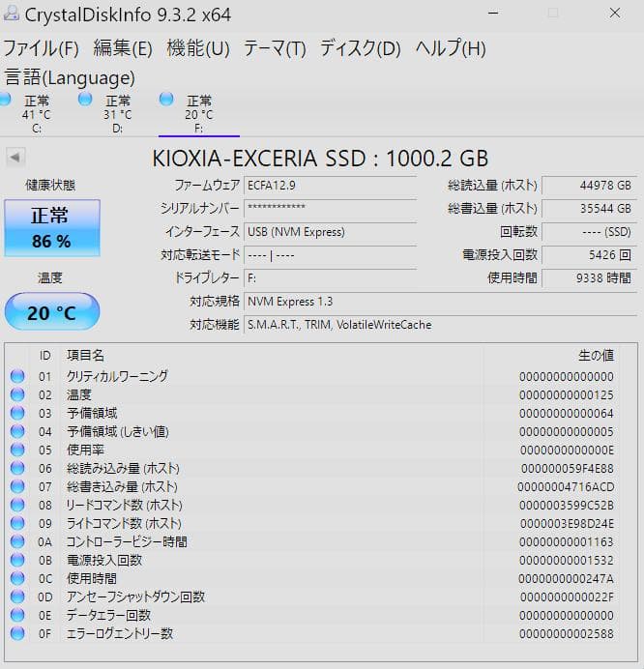Click the 20 °C temperature button

52,312
